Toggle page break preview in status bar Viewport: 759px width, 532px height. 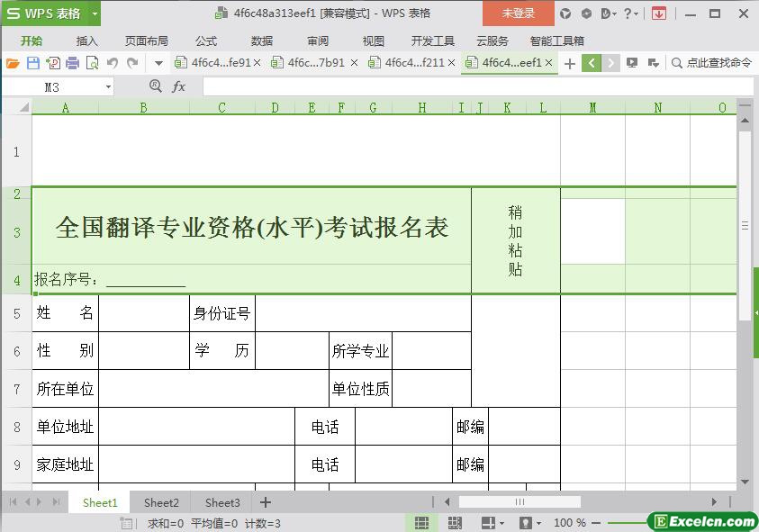coord(455,523)
